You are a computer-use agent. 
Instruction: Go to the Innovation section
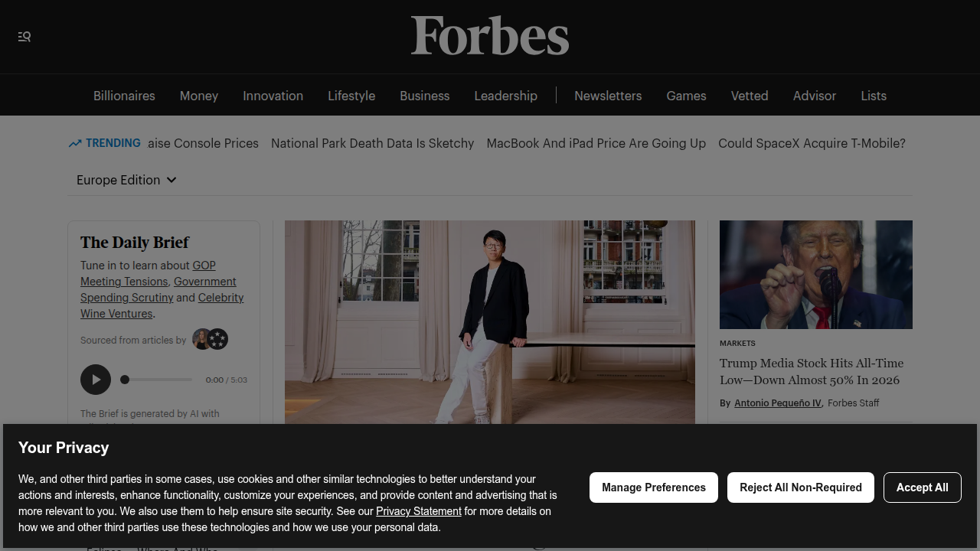pos(273,96)
